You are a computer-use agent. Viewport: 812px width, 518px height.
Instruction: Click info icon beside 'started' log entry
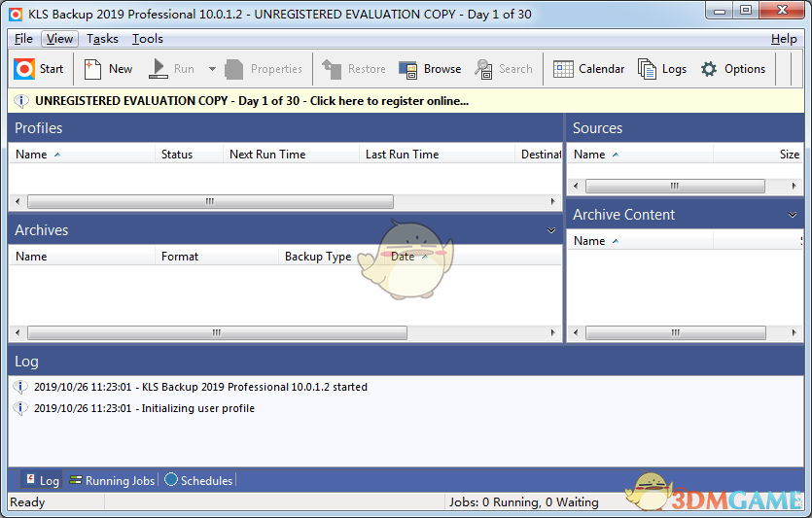pos(19,387)
